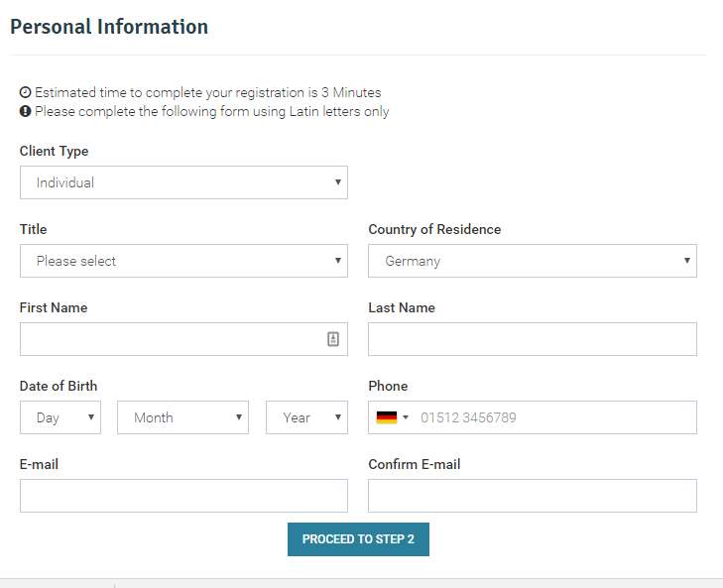Screen dimensions: 723x588
Task: Expand the Country of Residence dropdown
Action: point(533,261)
